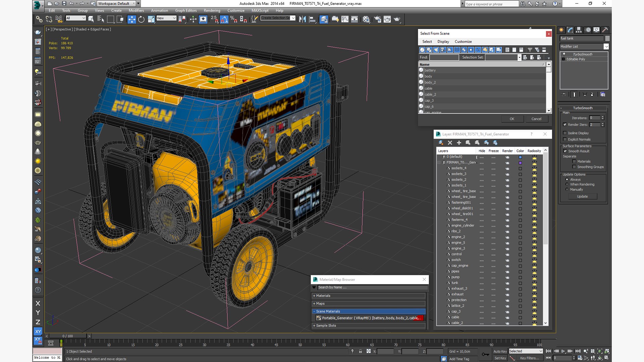The height and width of the screenshot is (362, 644).
Task: Click Delete layer X icon in Layer window
Action: [x=450, y=143]
